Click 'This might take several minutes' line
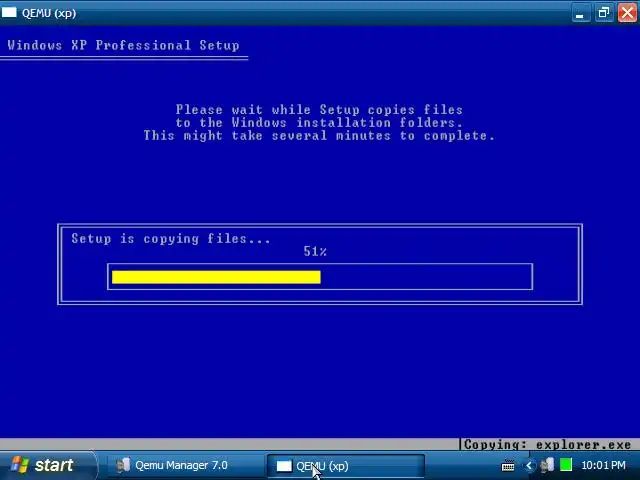This screenshot has height=480, width=640. coord(319,136)
